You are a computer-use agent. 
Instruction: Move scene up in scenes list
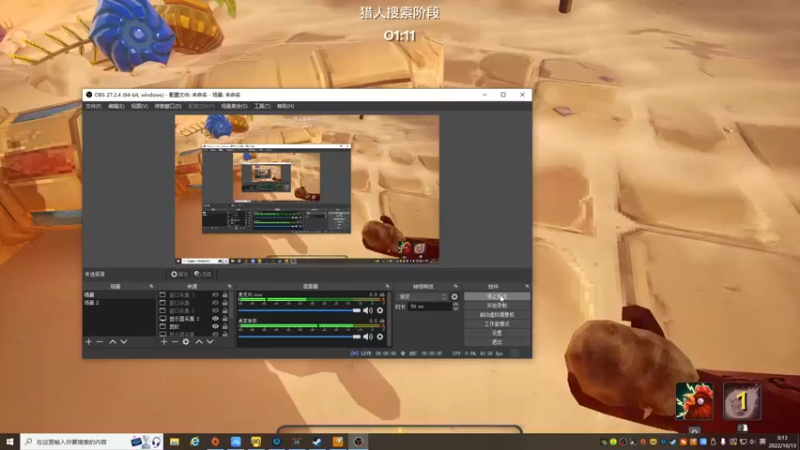[113, 341]
